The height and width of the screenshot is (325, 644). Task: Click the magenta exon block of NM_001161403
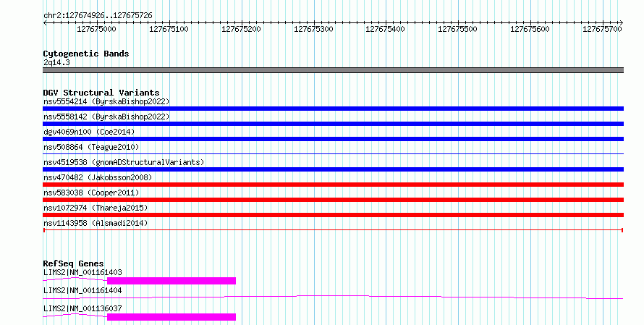coord(171,281)
